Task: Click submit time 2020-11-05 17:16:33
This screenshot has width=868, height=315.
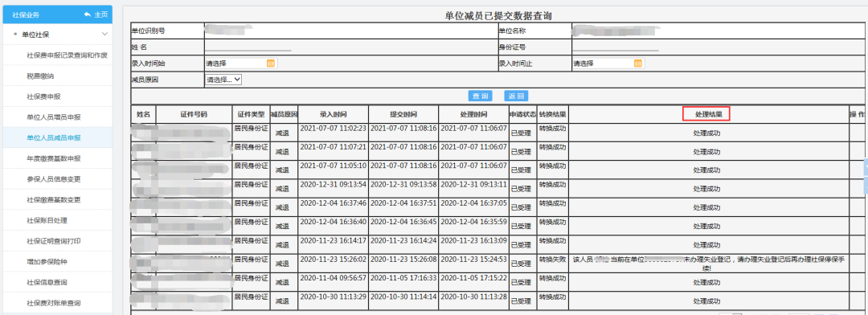Action: (x=403, y=277)
